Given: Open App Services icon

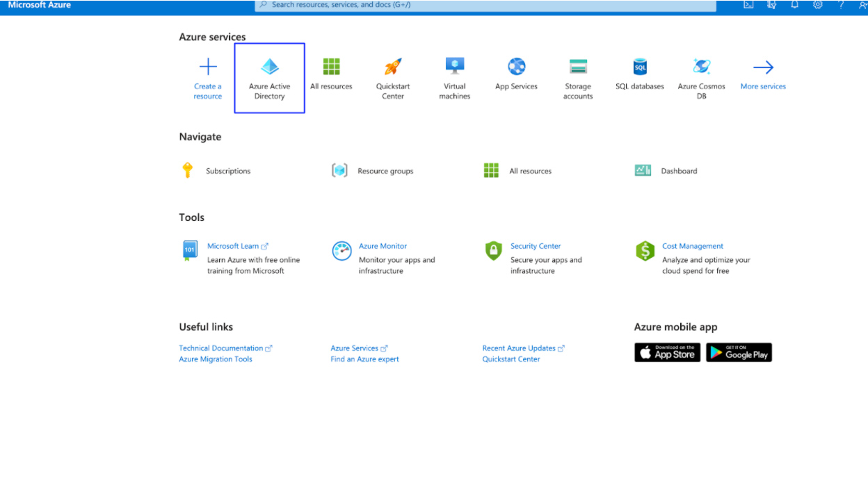Looking at the screenshot, I should click(516, 67).
